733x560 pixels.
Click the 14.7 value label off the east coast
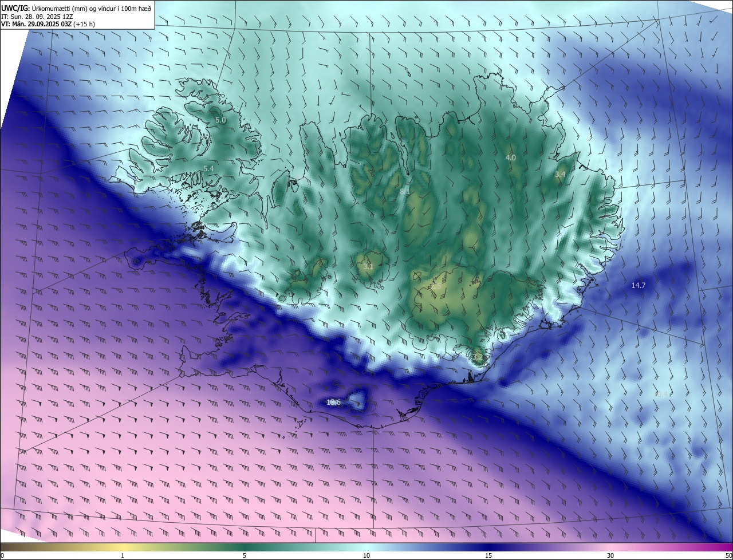(639, 285)
